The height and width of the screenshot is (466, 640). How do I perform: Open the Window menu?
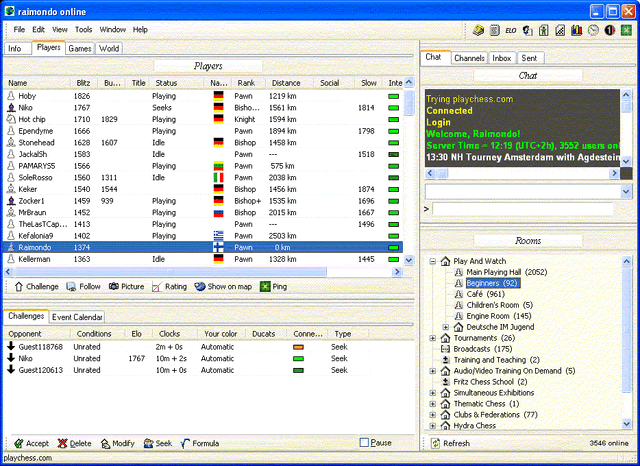point(113,29)
